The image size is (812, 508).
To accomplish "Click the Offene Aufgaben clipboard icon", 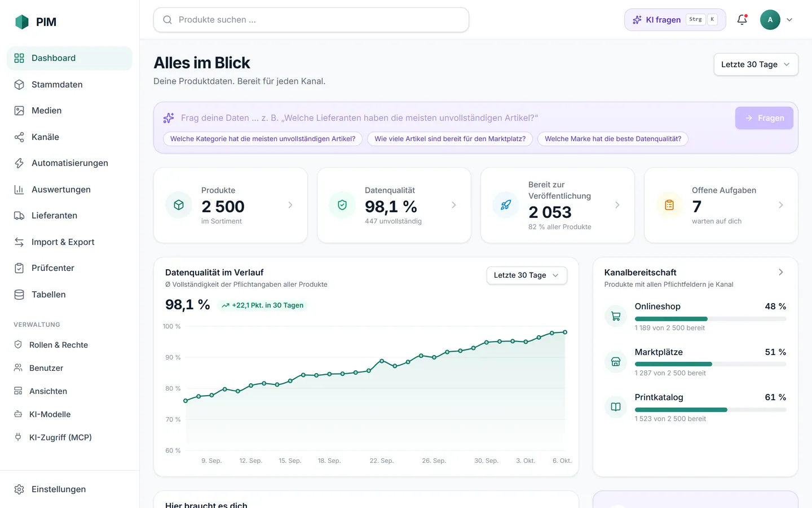I will 669,205.
